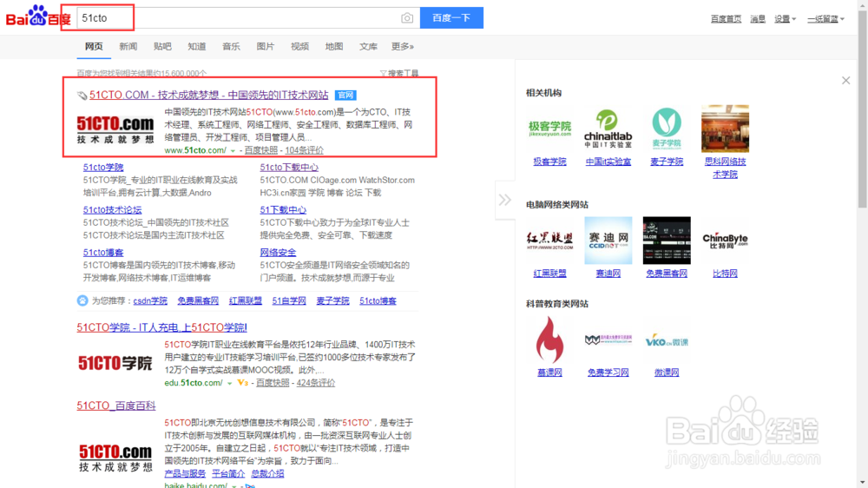Open 51cto技术论坛 sublink
868x488 pixels.
(x=112, y=209)
